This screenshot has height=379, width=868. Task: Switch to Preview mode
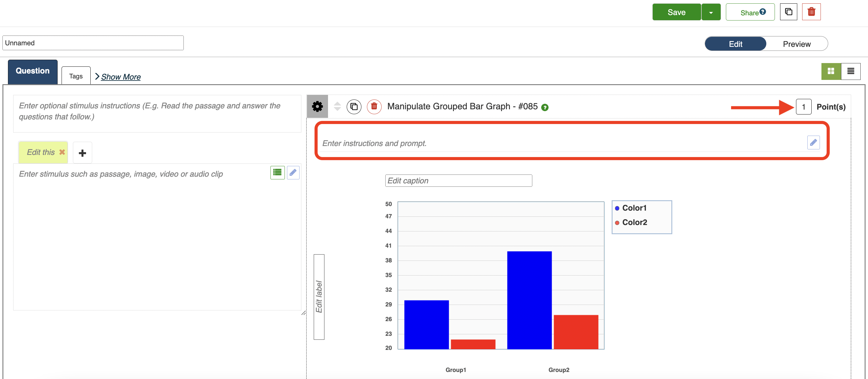[796, 44]
